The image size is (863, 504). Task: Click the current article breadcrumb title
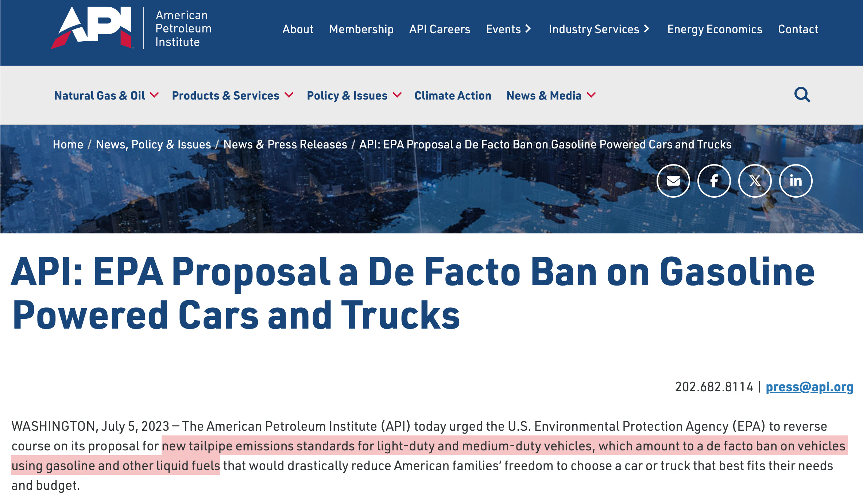(545, 144)
